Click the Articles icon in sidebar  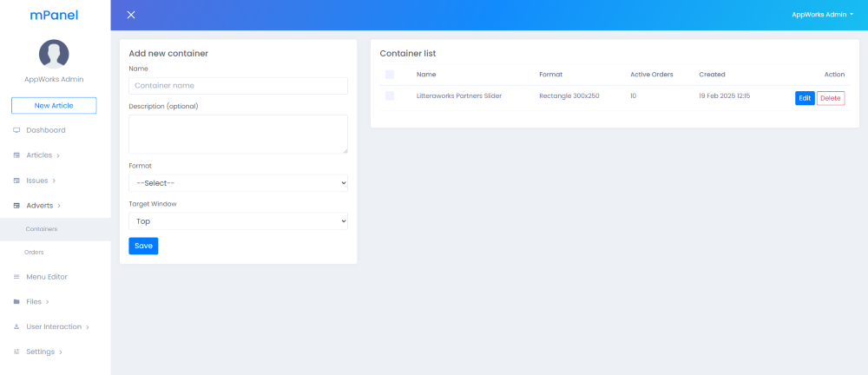click(x=16, y=155)
